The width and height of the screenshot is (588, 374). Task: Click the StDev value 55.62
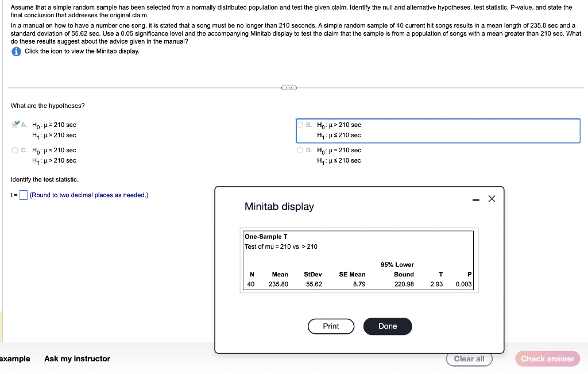tap(314, 284)
